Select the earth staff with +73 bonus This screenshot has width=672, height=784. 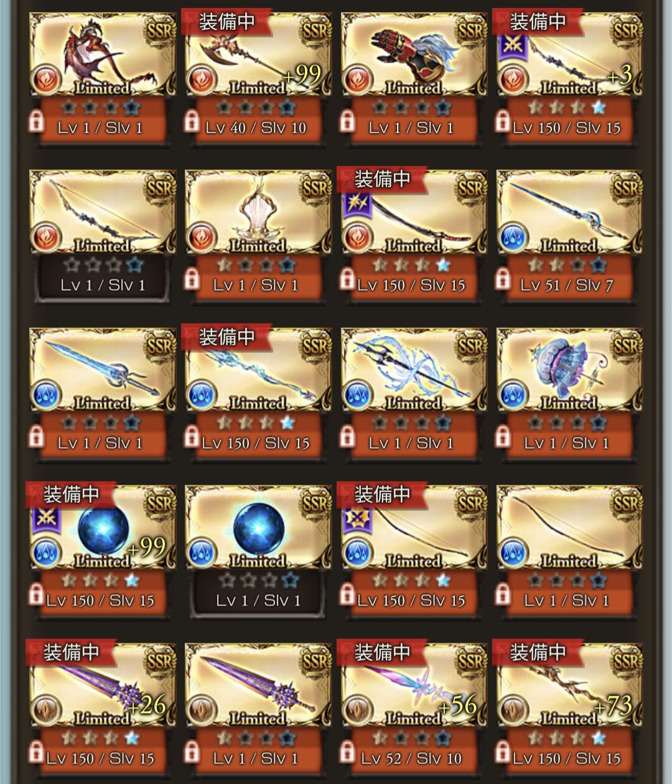click(x=569, y=685)
